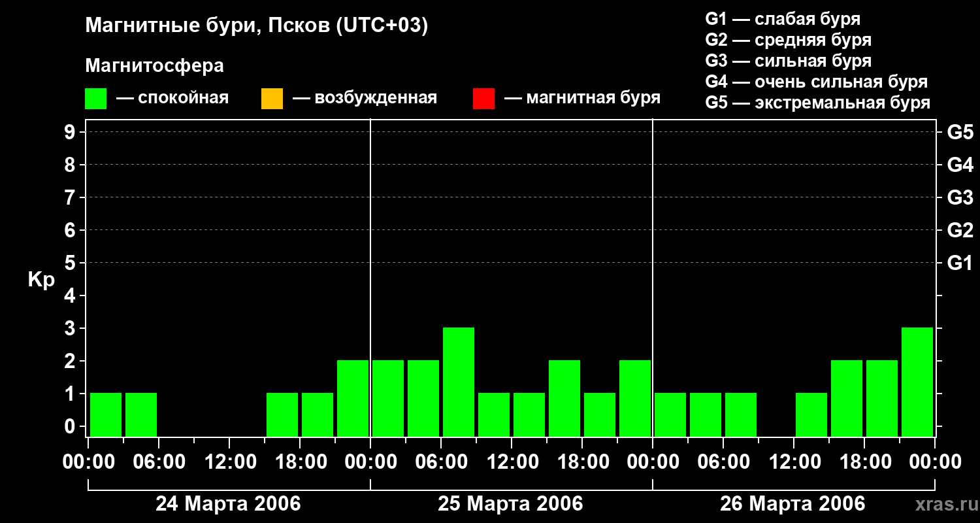Click the «— магнитная буря» legend text
The image size is (980, 523).
coord(582,98)
